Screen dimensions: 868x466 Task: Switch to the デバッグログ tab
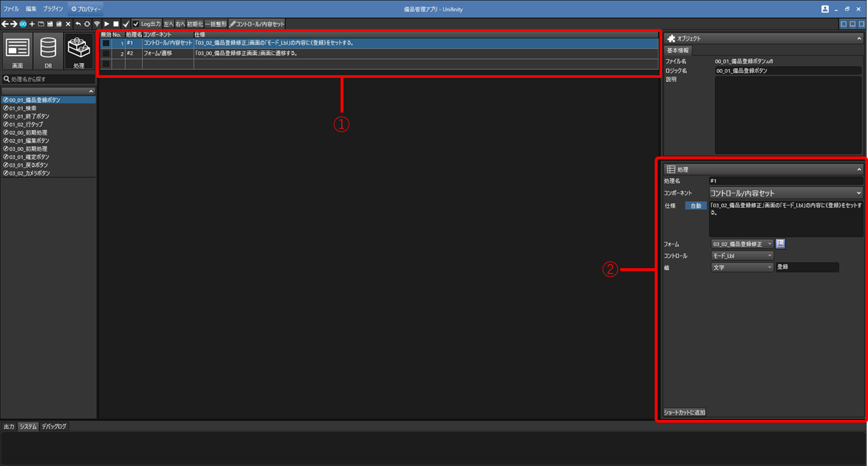click(x=53, y=427)
